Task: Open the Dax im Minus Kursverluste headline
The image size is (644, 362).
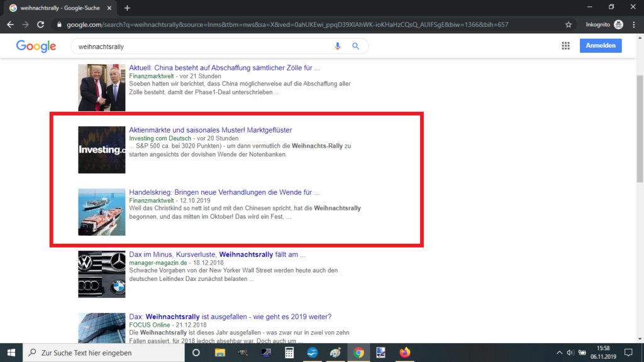Action: [x=217, y=255]
